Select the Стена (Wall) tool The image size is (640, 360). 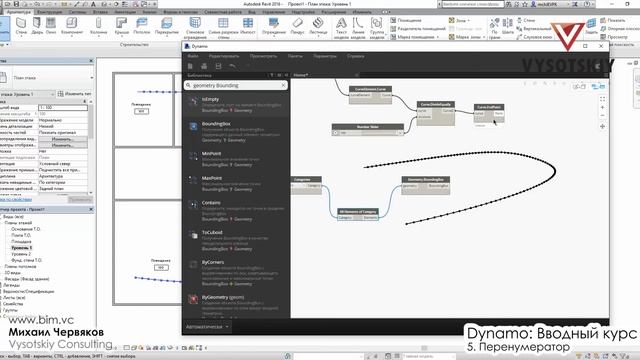coord(21,26)
